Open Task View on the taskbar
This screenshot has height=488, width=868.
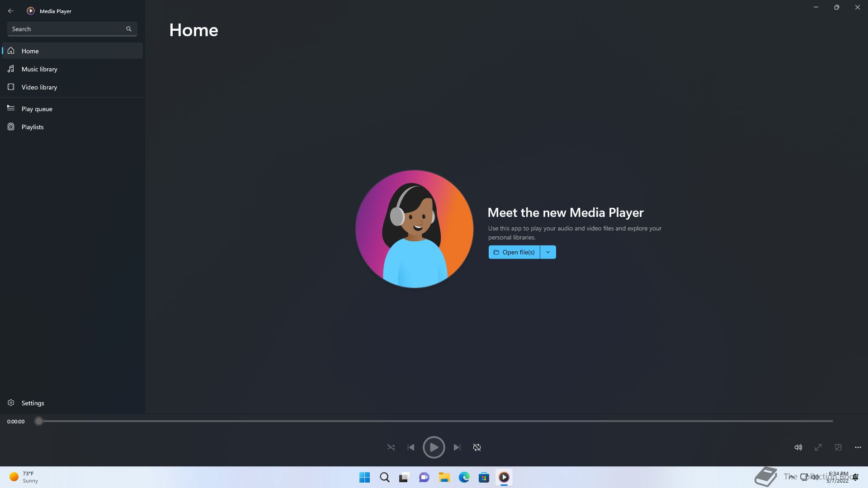point(404,477)
